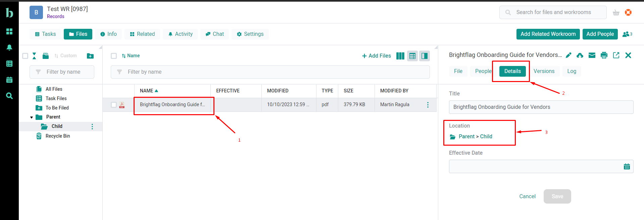Viewport: 644px width, 220px height.
Task: Switch to column view layout icon
Action: point(400,56)
